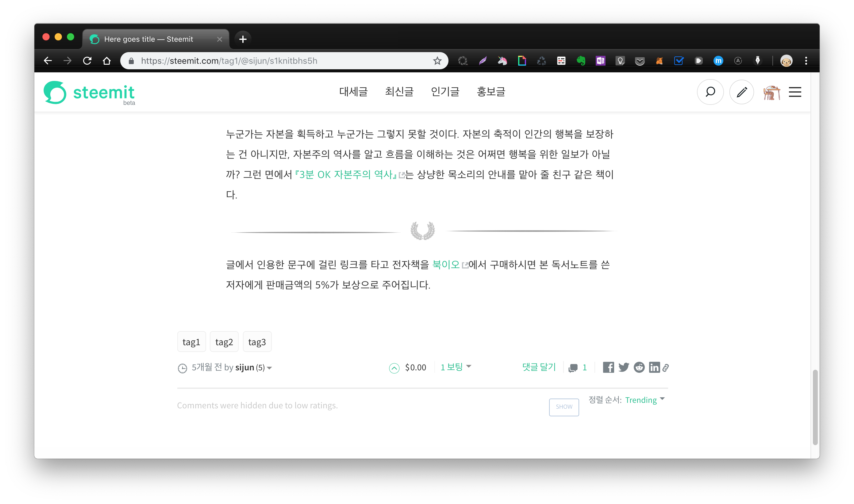Expand the 1 보팅 voters list
Image resolution: width=854 pixels, height=504 pixels.
456,367
